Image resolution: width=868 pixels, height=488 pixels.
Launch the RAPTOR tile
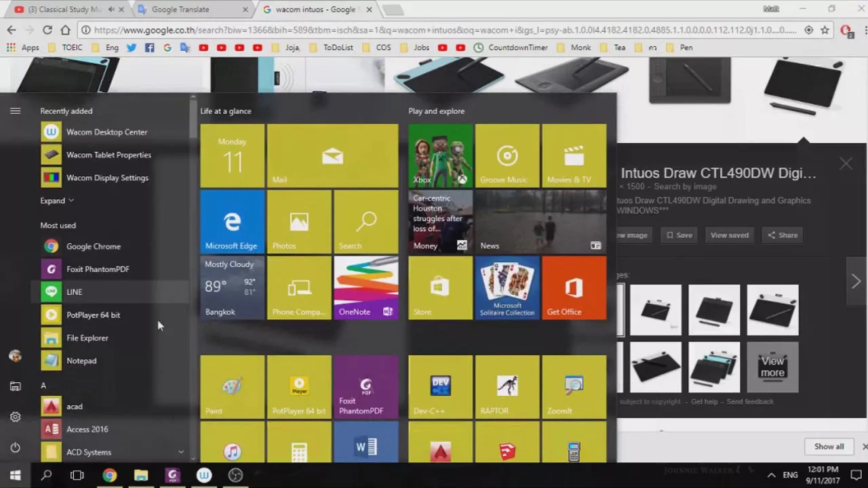point(507,386)
